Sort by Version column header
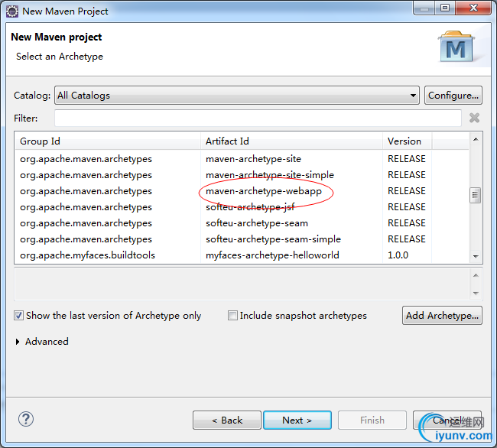The image size is (497, 448). coord(407,141)
